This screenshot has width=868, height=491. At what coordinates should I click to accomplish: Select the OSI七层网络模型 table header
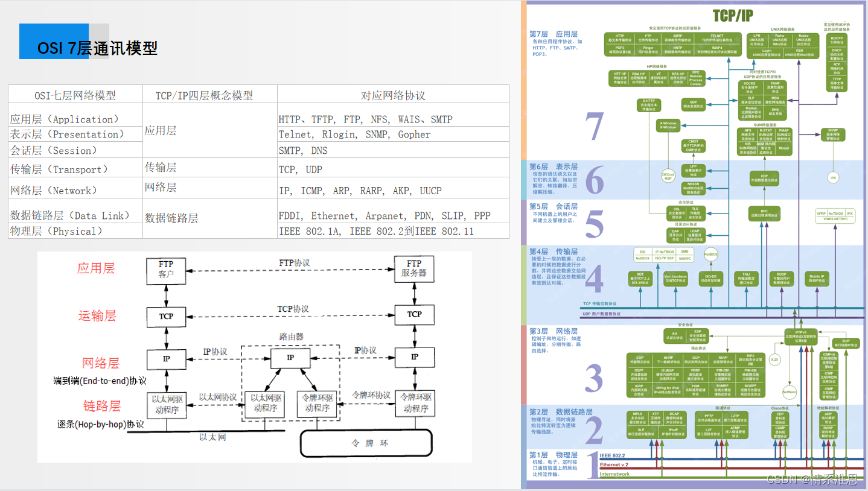click(74, 94)
